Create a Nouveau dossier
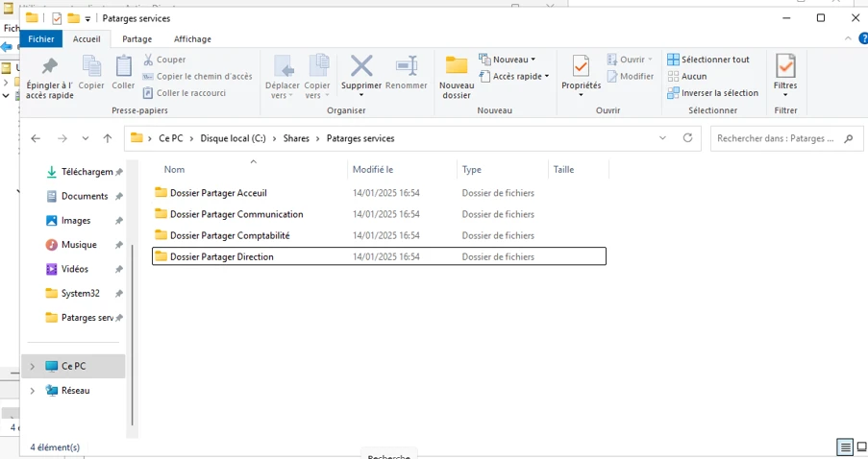 point(457,77)
